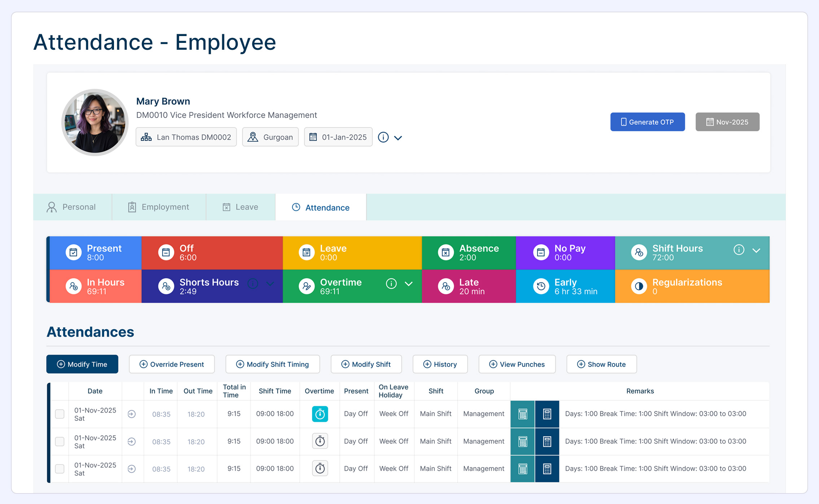Click the dark navy calculator icon in third row
Viewport: 819px width, 504px height.
point(547,469)
